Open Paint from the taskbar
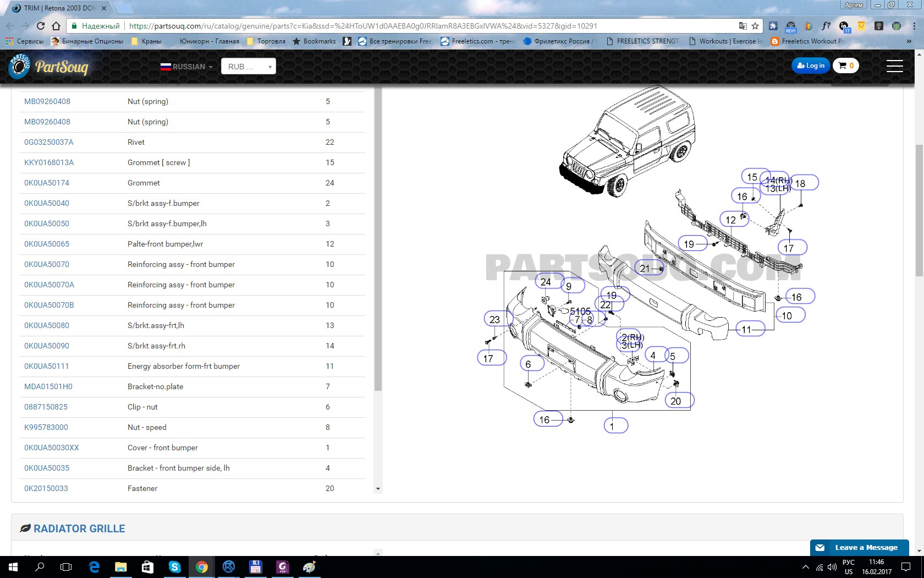Screen dimensions: 924x578 [x=309, y=567]
